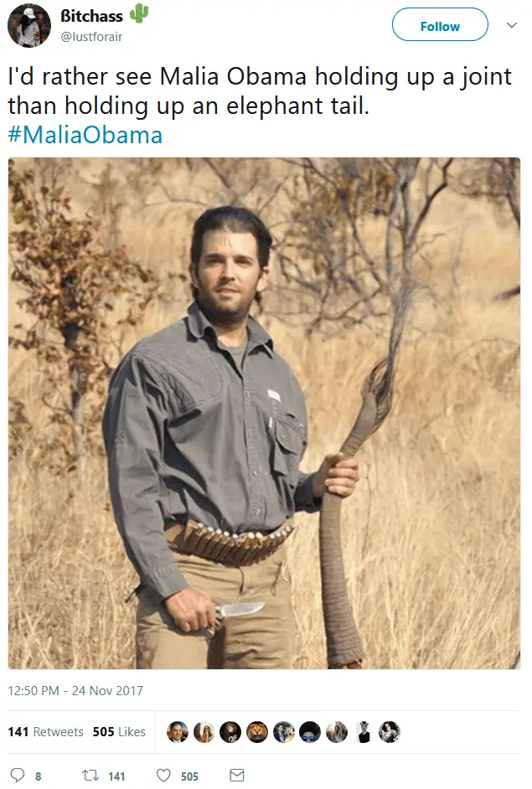Viewport: 532px width, 789px height.
Task: Open first liker avatar in suit
Action: point(177,732)
